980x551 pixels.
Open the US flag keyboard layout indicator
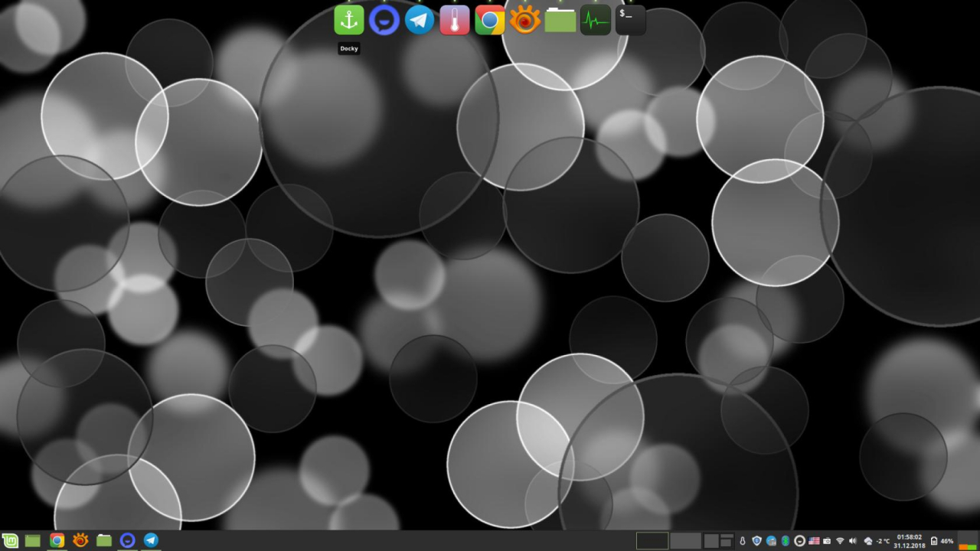tap(814, 541)
